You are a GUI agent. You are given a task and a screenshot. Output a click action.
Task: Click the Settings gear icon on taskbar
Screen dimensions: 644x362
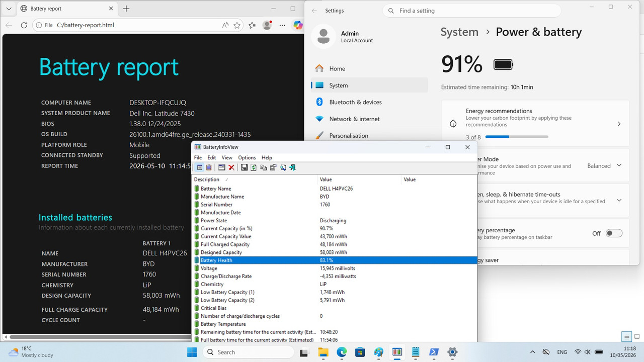pyautogui.click(x=452, y=352)
